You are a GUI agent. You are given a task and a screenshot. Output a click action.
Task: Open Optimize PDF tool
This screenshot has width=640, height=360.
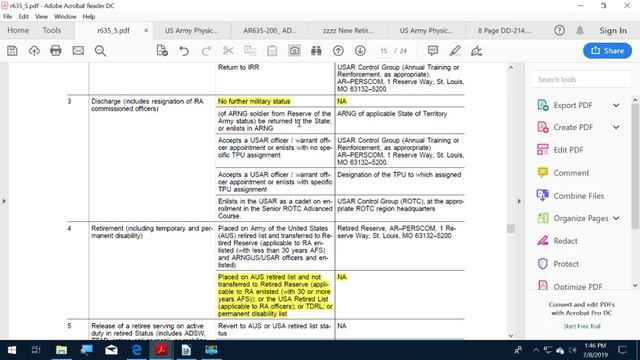pyautogui.click(x=578, y=286)
